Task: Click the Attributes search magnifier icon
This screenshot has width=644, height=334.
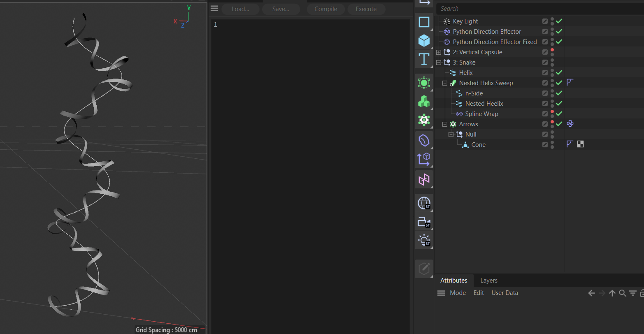Action: [x=623, y=293]
